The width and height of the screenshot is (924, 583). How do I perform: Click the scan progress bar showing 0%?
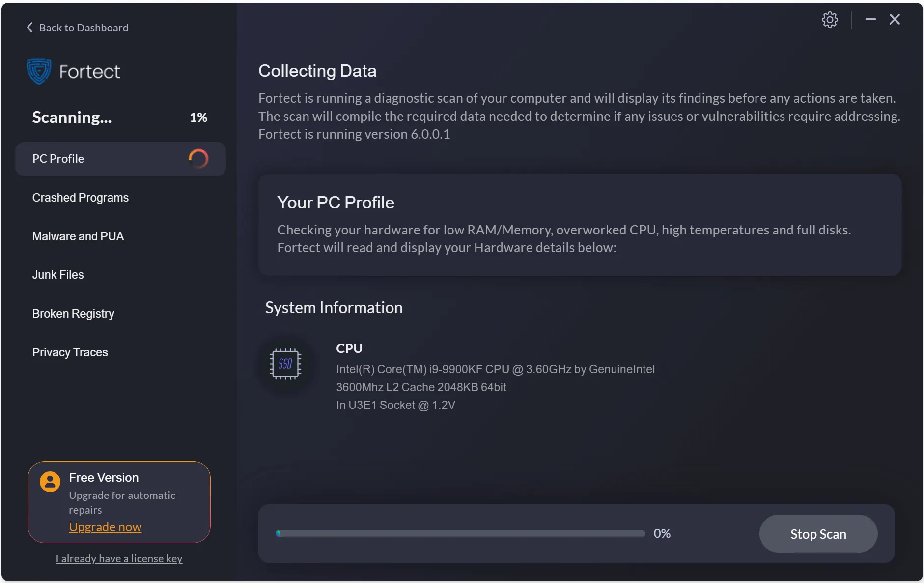pyautogui.click(x=460, y=533)
